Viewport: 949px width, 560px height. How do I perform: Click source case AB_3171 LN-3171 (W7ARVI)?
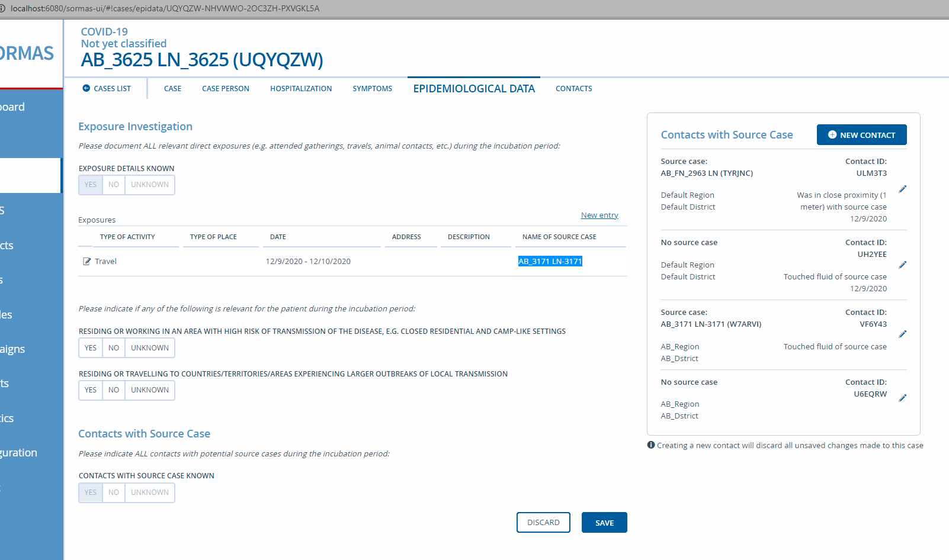tap(711, 324)
